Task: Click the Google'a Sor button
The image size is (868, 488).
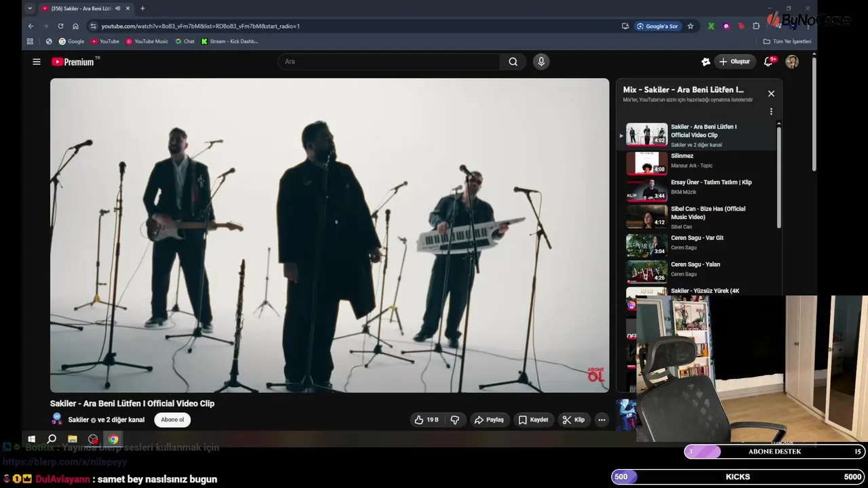Action: click(x=657, y=26)
